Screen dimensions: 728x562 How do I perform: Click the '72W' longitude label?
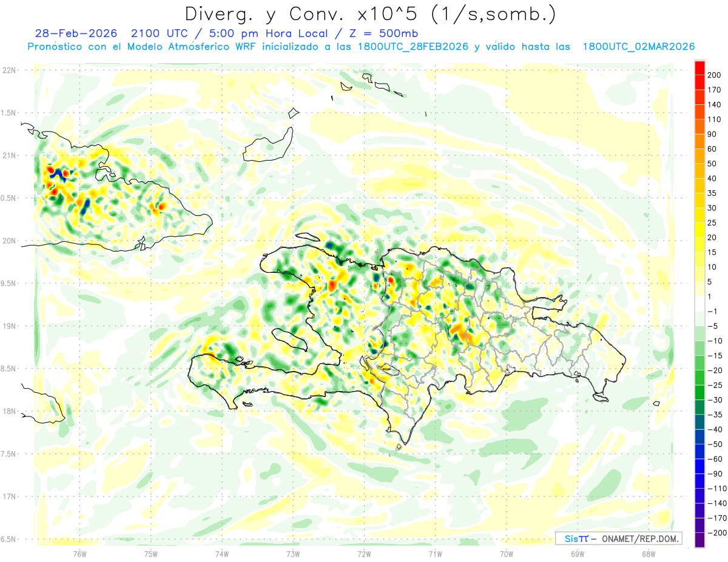[364, 554]
